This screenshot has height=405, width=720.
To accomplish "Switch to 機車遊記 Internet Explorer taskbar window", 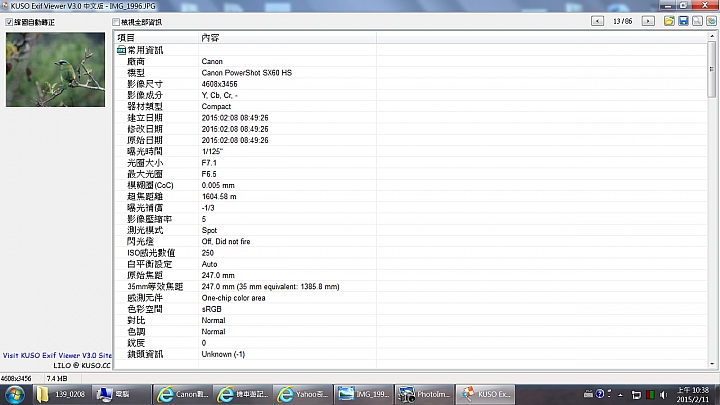I will [x=242, y=394].
